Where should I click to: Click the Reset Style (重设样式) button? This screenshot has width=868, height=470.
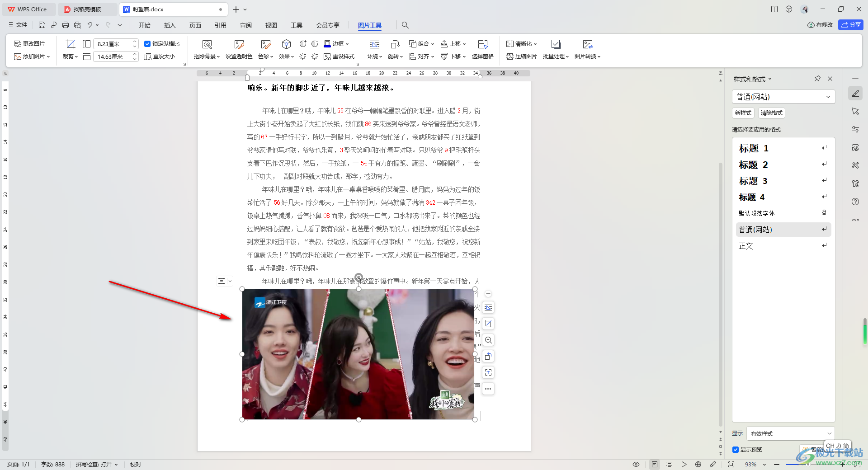point(339,56)
